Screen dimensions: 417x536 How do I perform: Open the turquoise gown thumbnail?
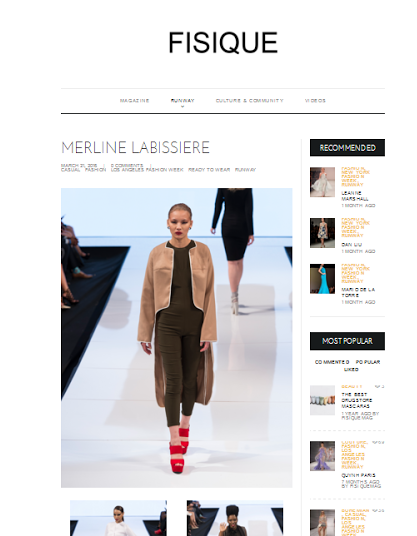pyautogui.click(x=322, y=279)
